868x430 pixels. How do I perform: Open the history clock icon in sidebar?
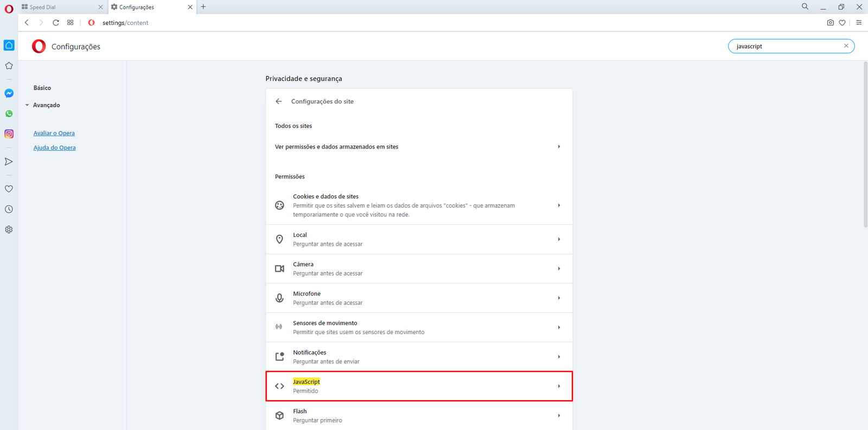point(9,209)
